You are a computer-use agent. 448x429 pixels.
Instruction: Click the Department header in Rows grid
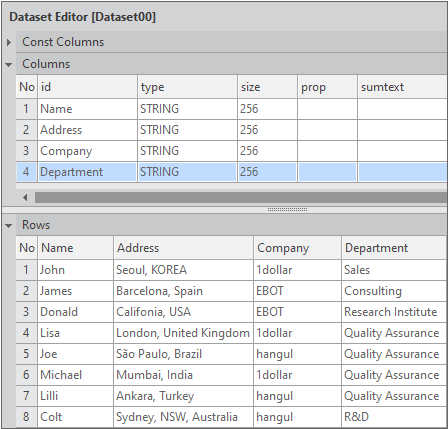coord(394,248)
